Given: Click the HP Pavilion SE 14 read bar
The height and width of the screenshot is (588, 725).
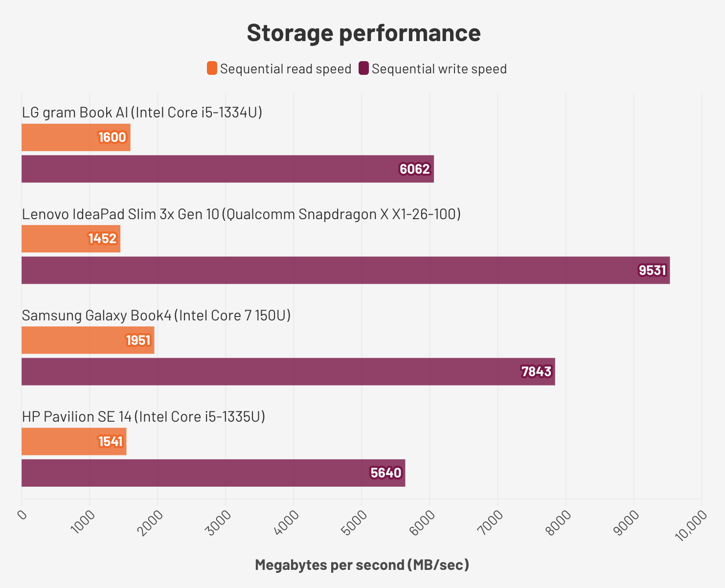Looking at the screenshot, I should coord(74,442).
